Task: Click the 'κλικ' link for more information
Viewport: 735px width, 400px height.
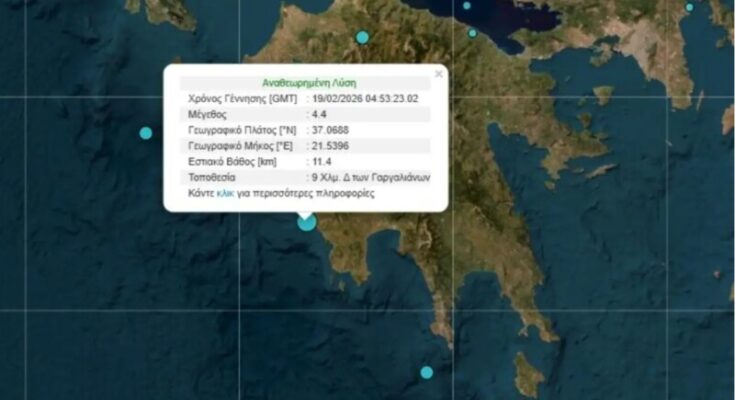Action: point(225,193)
